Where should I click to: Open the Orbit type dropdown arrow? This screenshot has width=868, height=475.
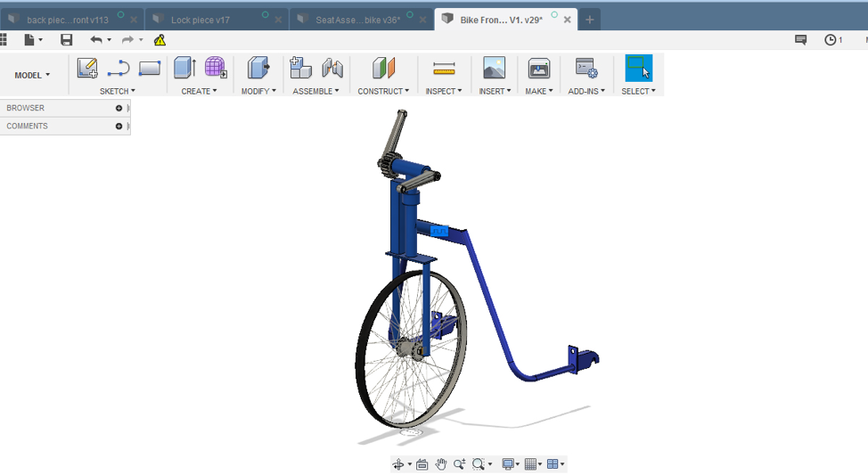coord(410,464)
